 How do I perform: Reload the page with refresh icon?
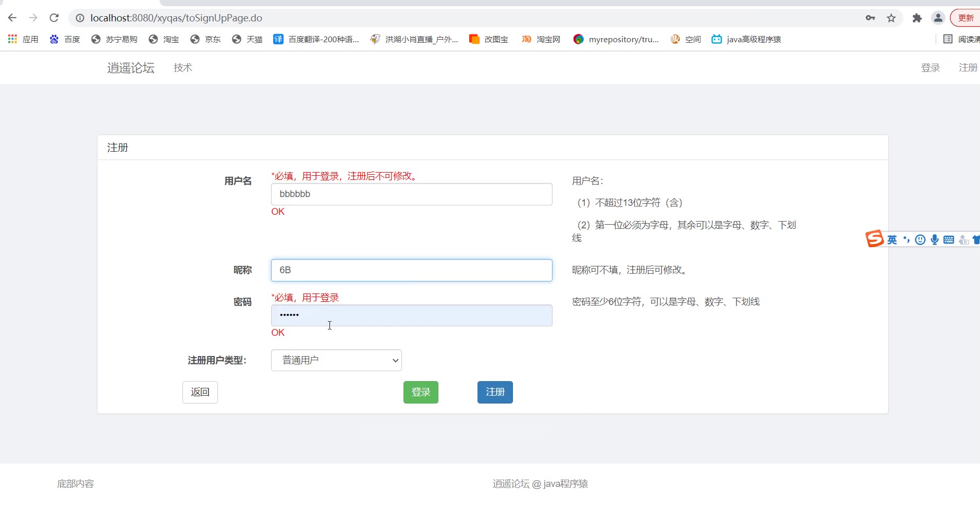point(54,18)
